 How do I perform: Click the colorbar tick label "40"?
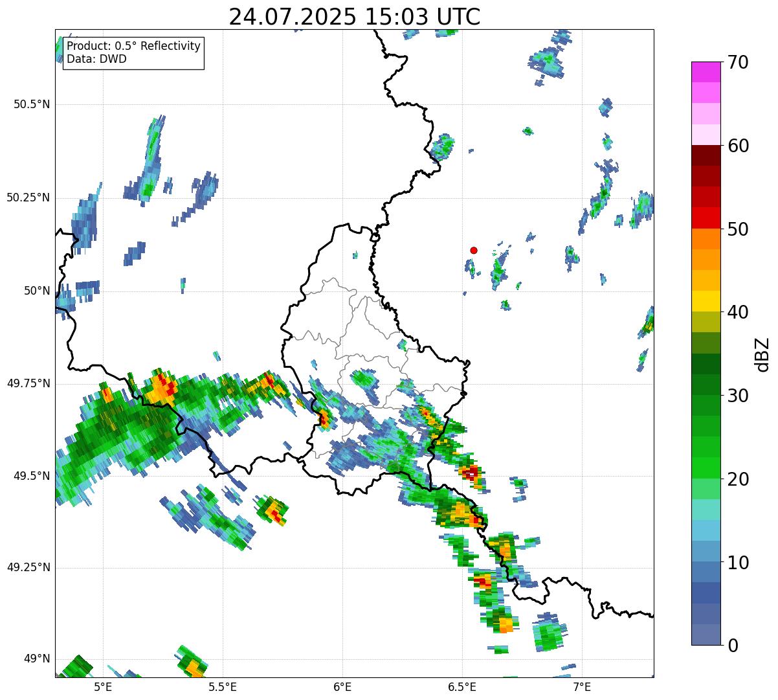pos(737,312)
